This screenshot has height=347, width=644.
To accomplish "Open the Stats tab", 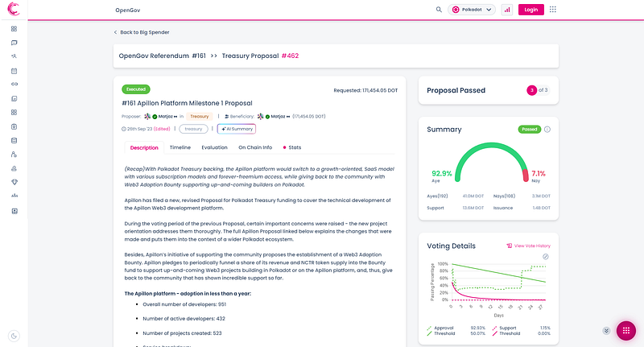I will tap(292, 147).
